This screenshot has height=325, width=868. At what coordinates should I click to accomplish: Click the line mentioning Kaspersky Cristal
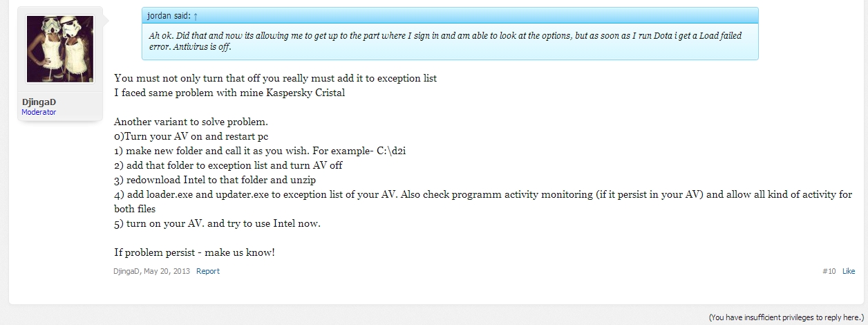point(229,93)
